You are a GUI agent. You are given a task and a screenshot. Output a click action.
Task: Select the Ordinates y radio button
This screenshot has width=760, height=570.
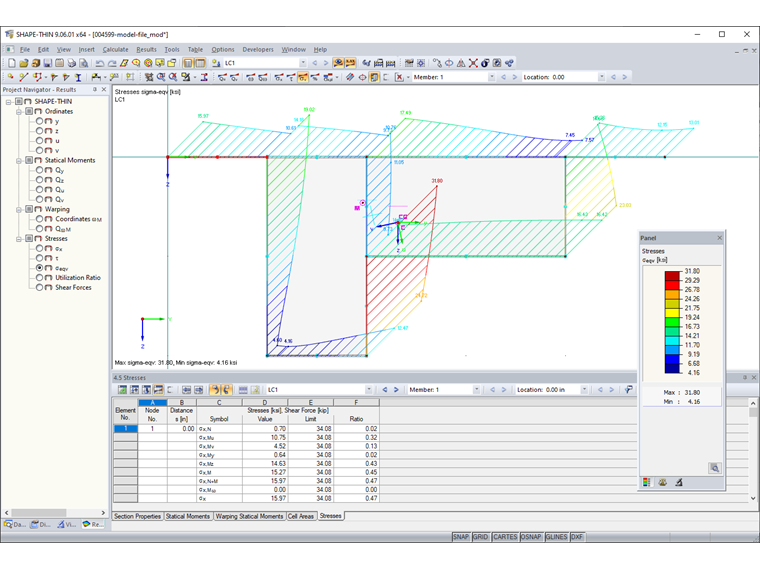pos(39,121)
